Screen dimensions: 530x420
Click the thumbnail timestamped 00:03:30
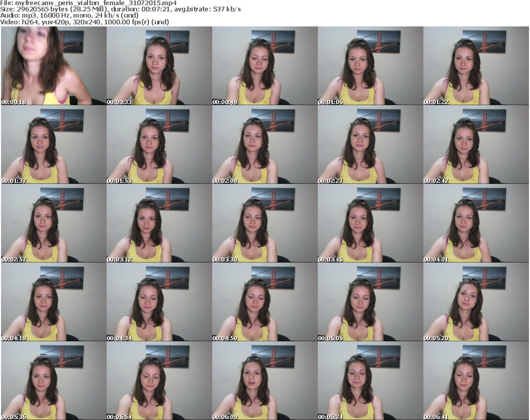(264, 223)
